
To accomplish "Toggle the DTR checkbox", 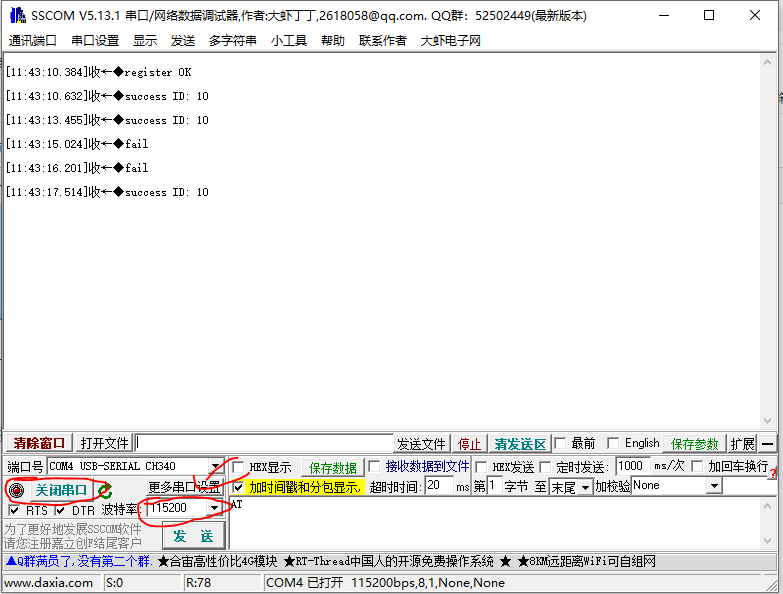I will (60, 510).
